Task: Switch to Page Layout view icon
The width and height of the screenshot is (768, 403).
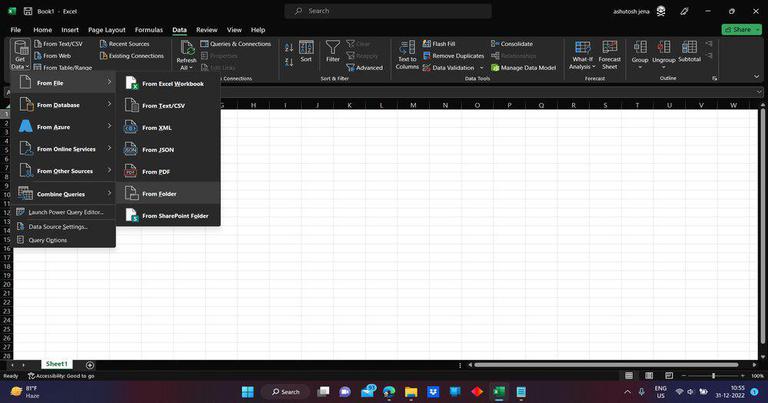Action: [x=649, y=376]
